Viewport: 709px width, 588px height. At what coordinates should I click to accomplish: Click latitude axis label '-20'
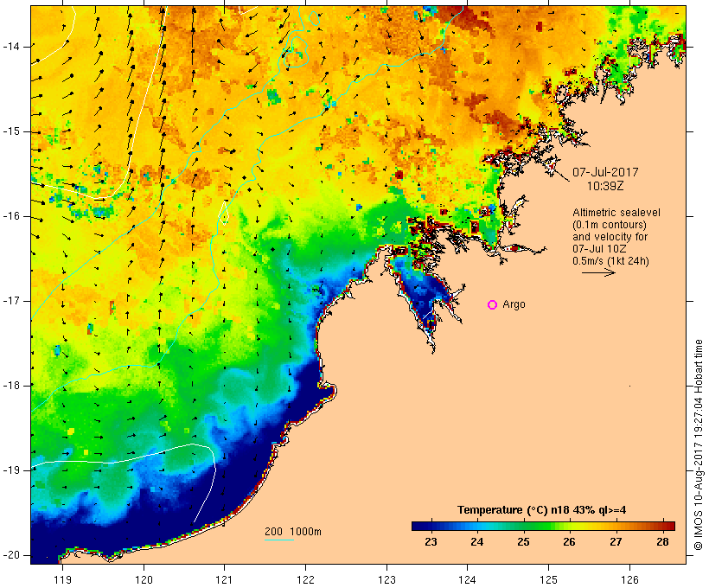[11, 555]
